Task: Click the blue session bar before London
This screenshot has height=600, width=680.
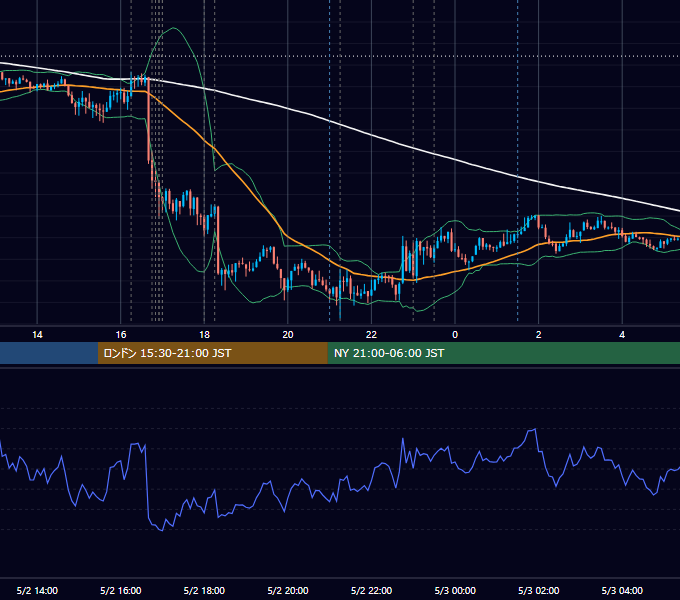Action: (49, 353)
